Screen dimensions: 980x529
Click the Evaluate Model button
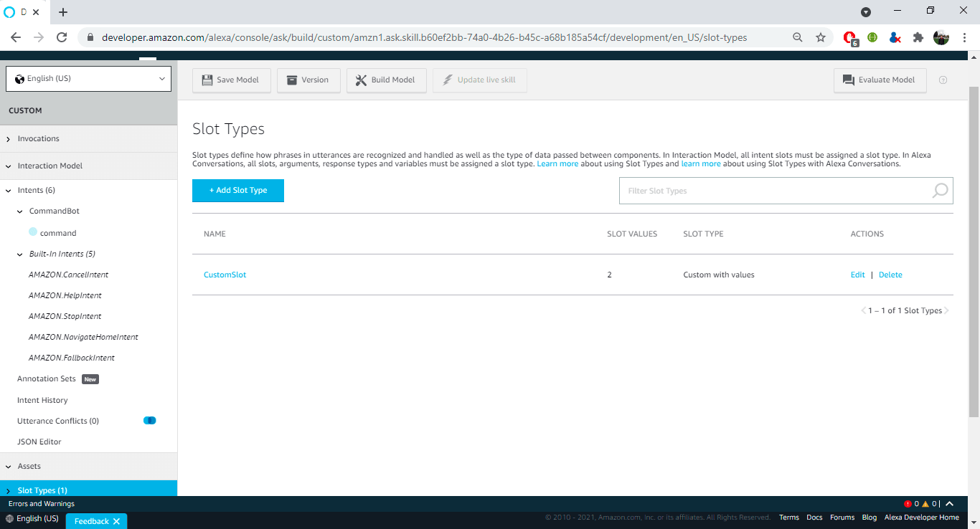pyautogui.click(x=880, y=80)
